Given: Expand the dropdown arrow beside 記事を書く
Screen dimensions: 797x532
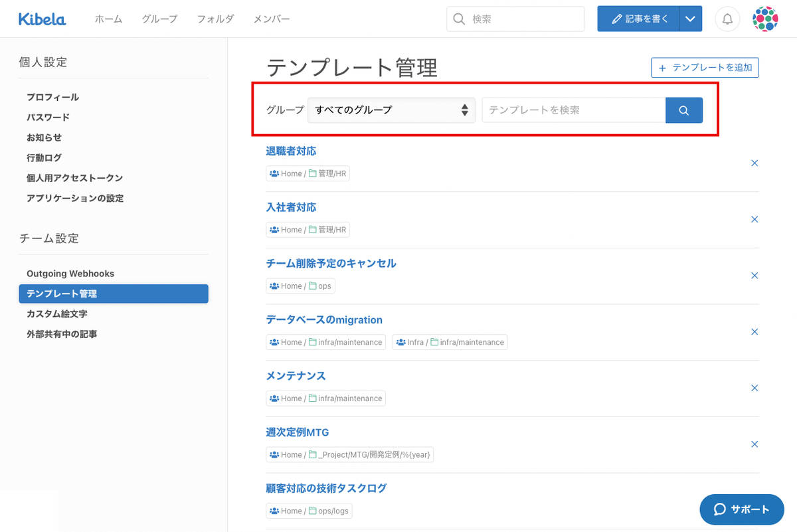Looking at the screenshot, I should click(691, 19).
